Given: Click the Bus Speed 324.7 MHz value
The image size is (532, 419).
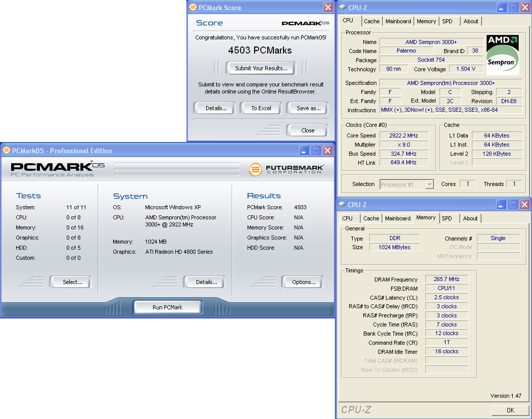Looking at the screenshot, I should pos(404,154).
